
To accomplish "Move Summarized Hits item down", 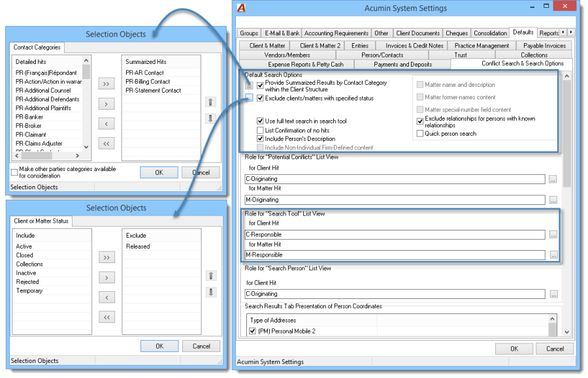I will click(210, 119).
